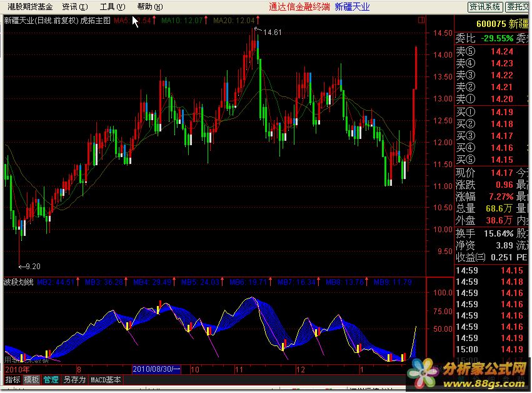The image size is (532, 393).
Task: Click the 收益(三) 0.251 value
Action: (x=501, y=257)
